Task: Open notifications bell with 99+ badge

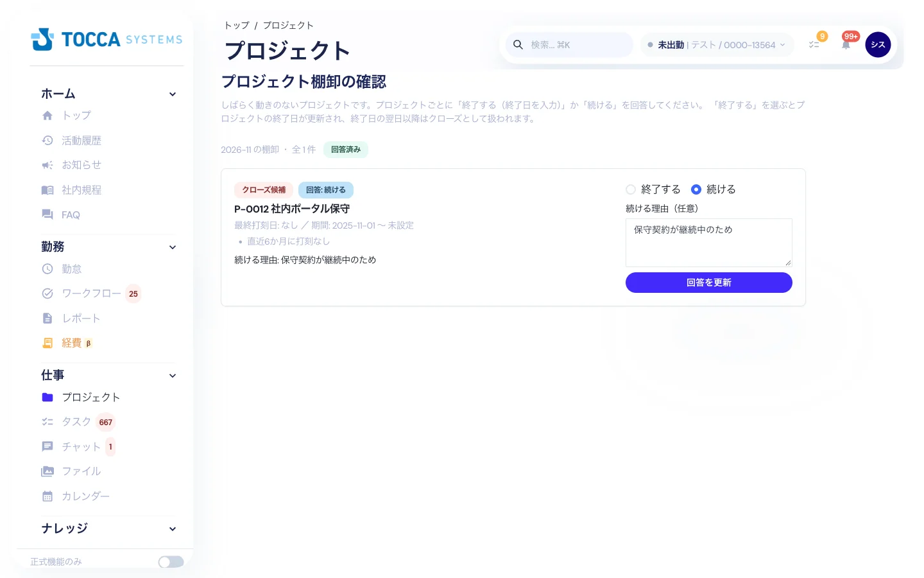Action: 846,44
